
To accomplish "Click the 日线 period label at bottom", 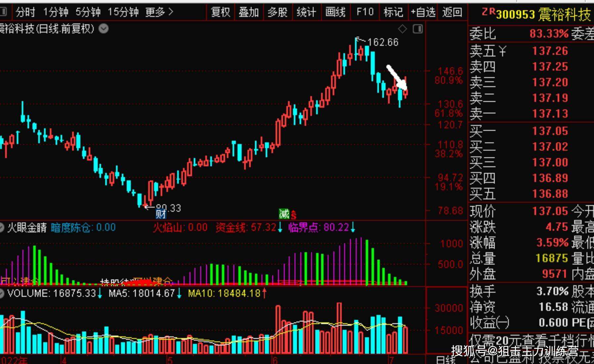I will pyautogui.click(x=445, y=360).
